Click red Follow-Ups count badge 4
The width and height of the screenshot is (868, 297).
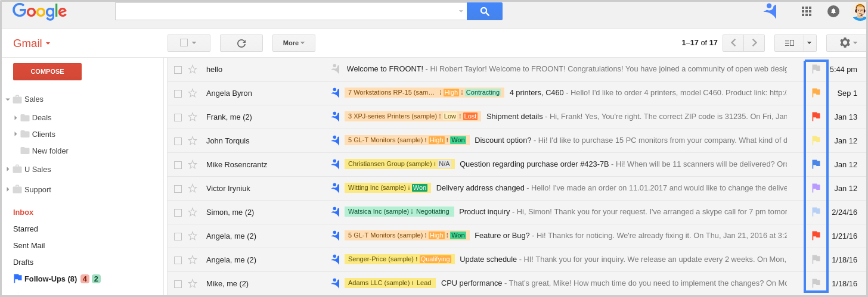coord(85,279)
